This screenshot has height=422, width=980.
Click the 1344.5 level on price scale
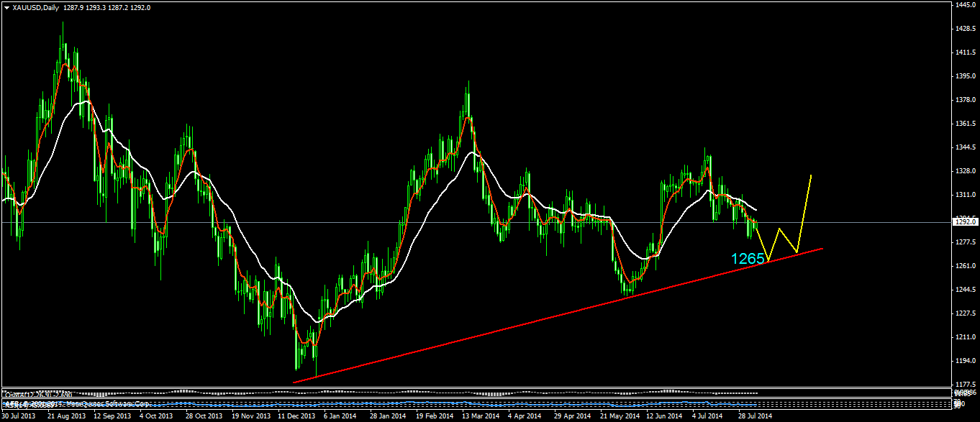965,147
